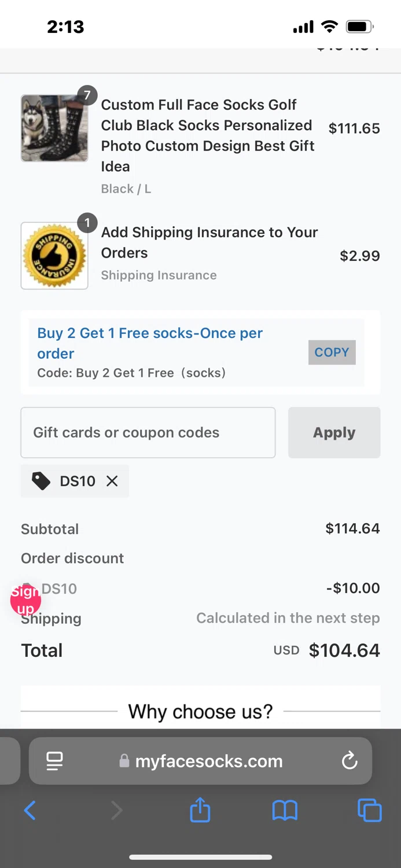Tap the socks quantity badge showing 7
Screen dimensions: 401x868
point(87,95)
